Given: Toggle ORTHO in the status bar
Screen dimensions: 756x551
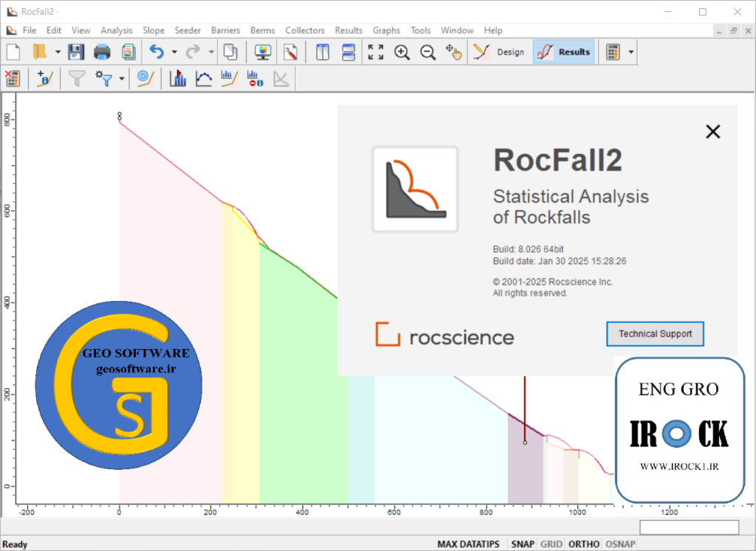Looking at the screenshot, I should point(583,544).
